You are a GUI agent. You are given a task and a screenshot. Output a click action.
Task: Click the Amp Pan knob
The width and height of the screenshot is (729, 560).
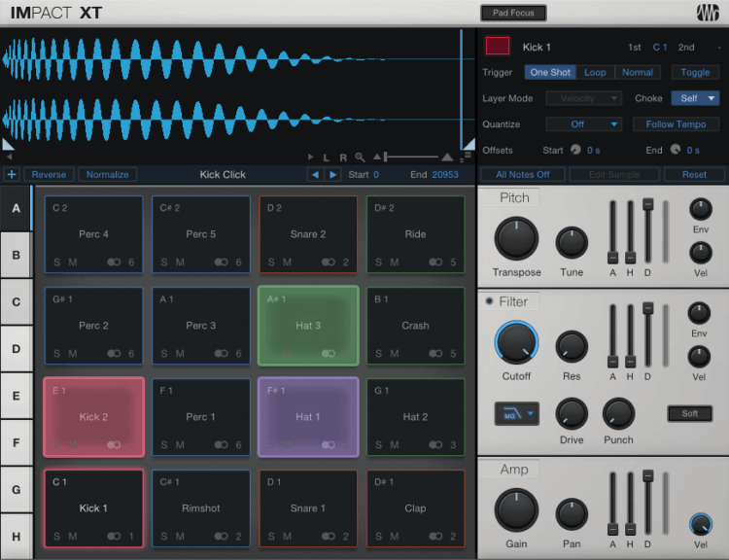click(572, 514)
